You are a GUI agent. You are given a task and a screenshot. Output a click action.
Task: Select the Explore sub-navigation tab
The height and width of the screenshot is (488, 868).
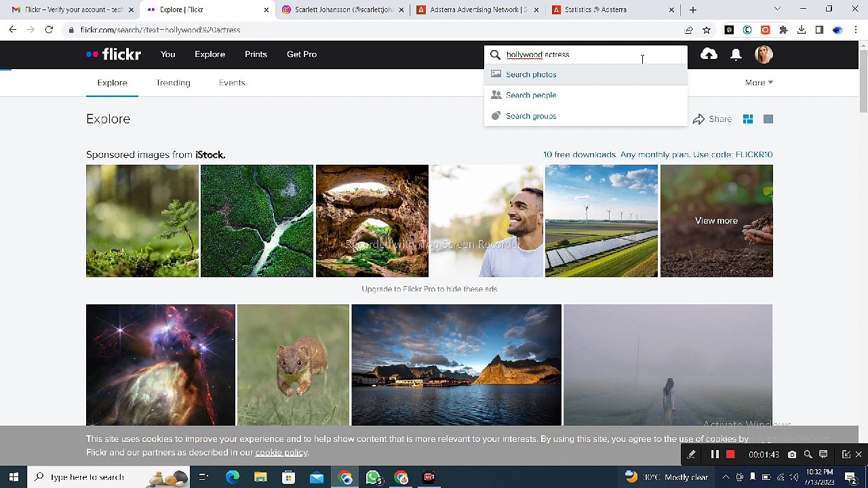click(112, 83)
